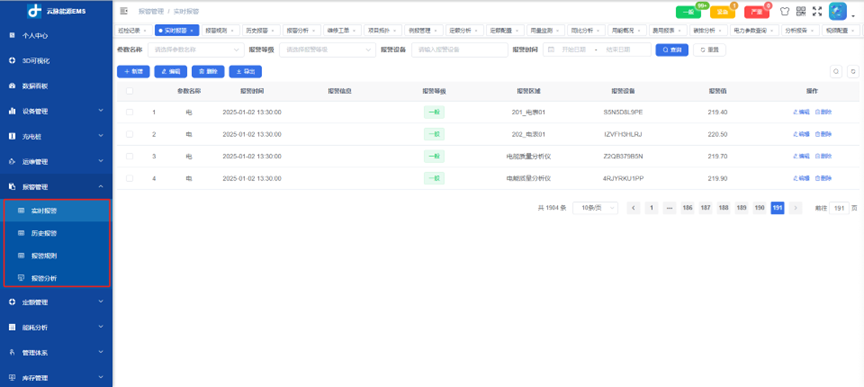This screenshot has height=387, width=864.
Task: Edit the row with device S5N5D8L9PE
Action: [x=801, y=112]
